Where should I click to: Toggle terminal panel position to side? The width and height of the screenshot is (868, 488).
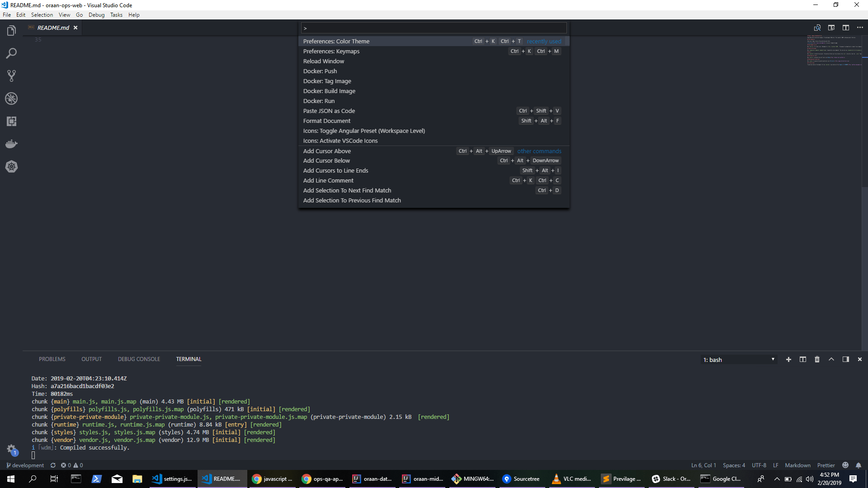(x=845, y=359)
